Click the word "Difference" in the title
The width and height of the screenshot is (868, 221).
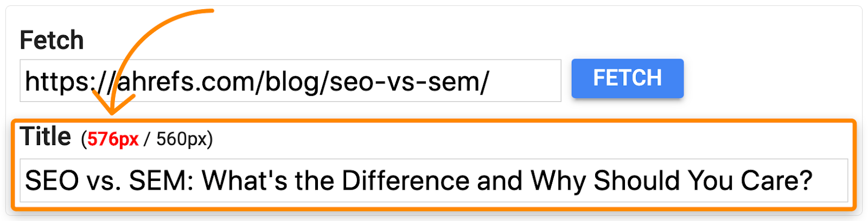pos(405,180)
